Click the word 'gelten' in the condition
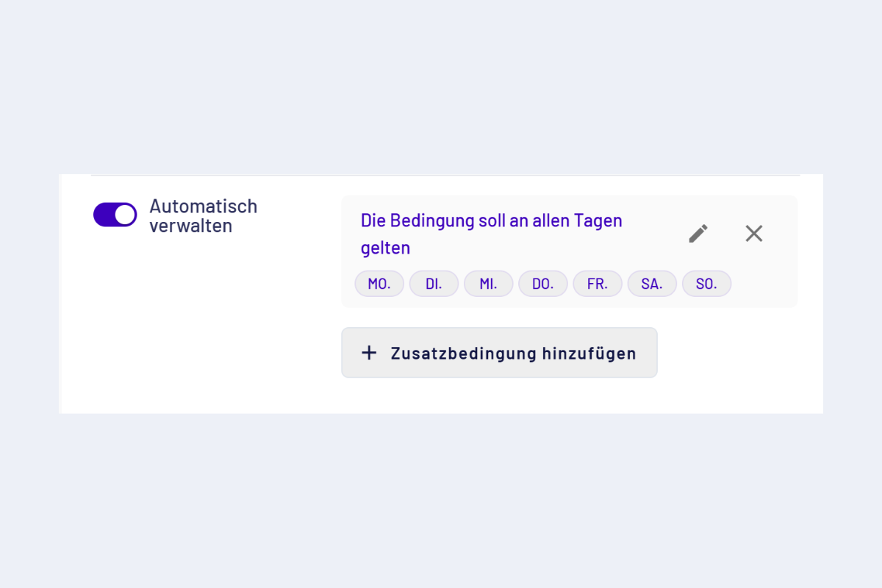882x588 pixels. pos(385,248)
